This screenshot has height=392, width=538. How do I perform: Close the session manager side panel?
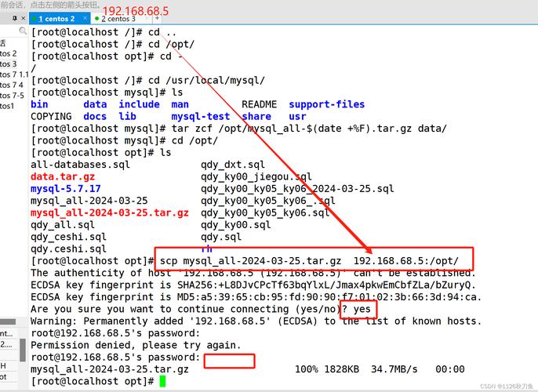pos(24,18)
